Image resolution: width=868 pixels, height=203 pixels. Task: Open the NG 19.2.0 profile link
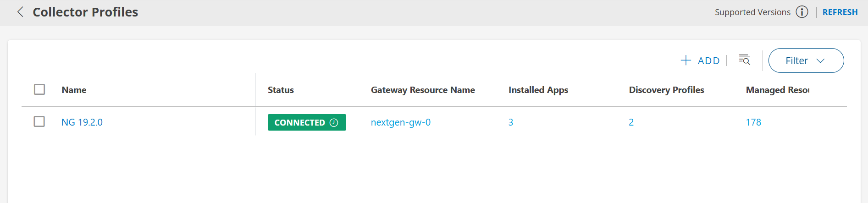point(82,122)
